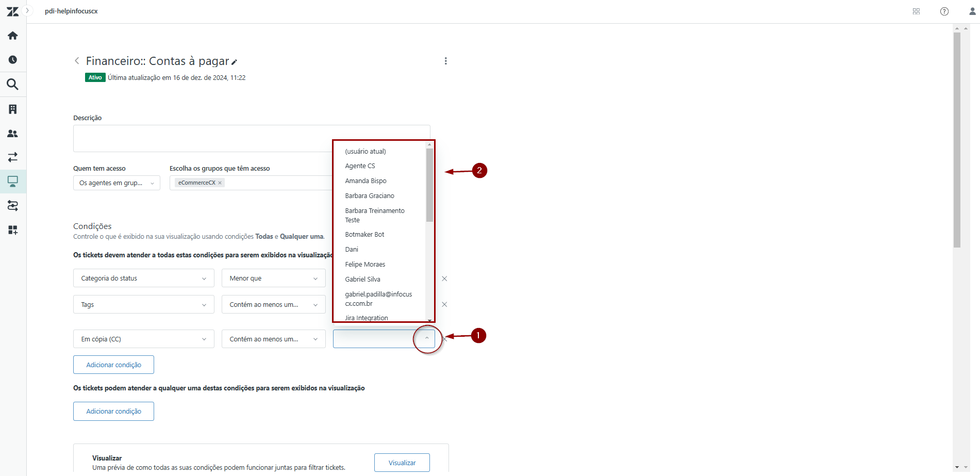Open the Customers people icon
Viewport: 980px width, 476px height.
[x=13, y=134]
